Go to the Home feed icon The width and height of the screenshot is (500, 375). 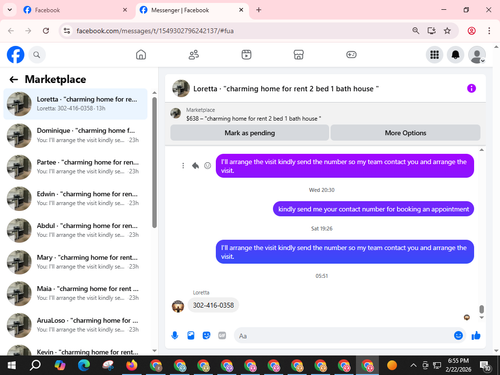pyautogui.click(x=141, y=55)
